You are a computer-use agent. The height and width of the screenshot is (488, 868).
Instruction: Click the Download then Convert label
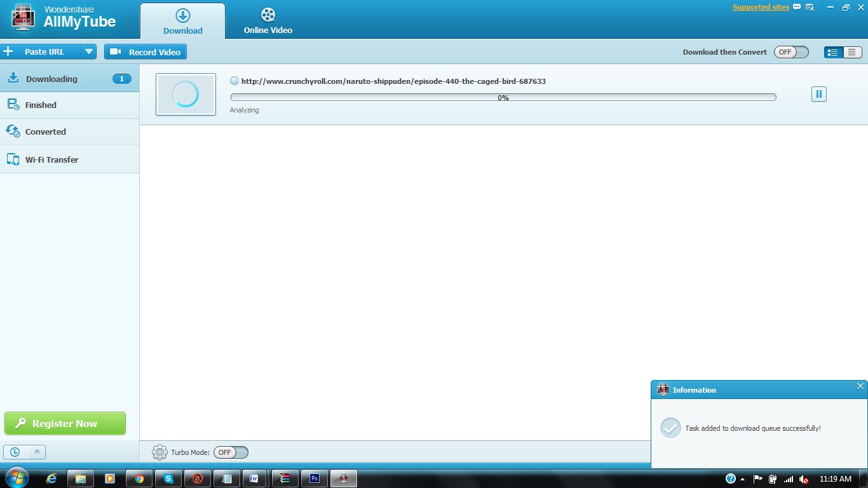click(725, 52)
